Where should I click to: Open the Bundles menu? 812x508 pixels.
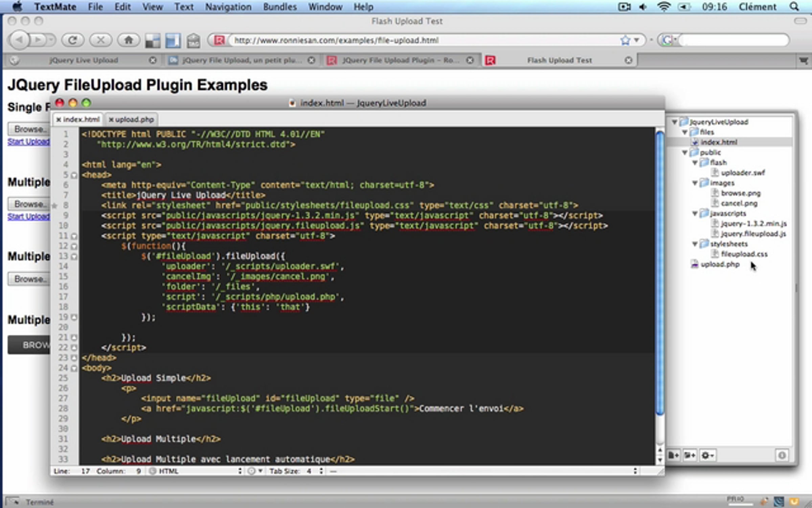[280, 6]
